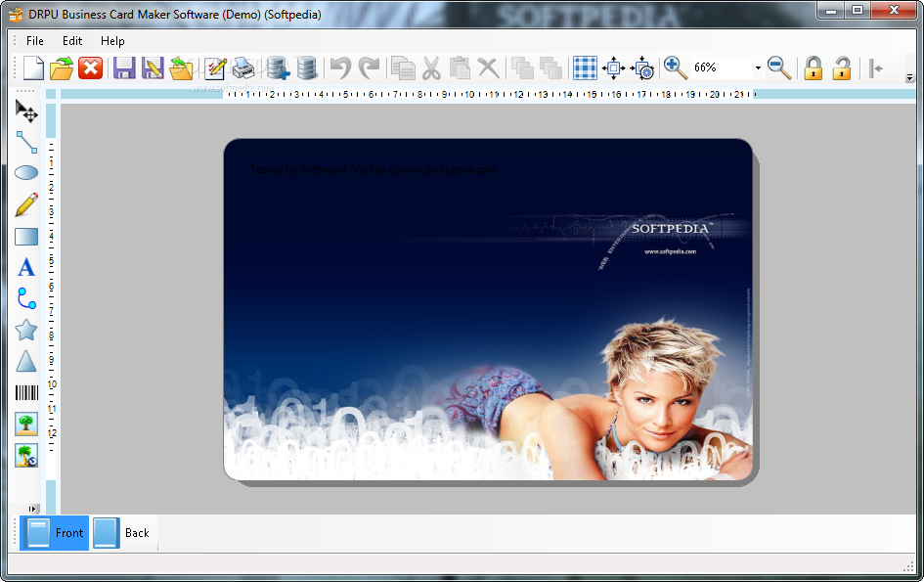Paste from clipboard
The width and height of the screenshot is (924, 582).
coord(460,67)
